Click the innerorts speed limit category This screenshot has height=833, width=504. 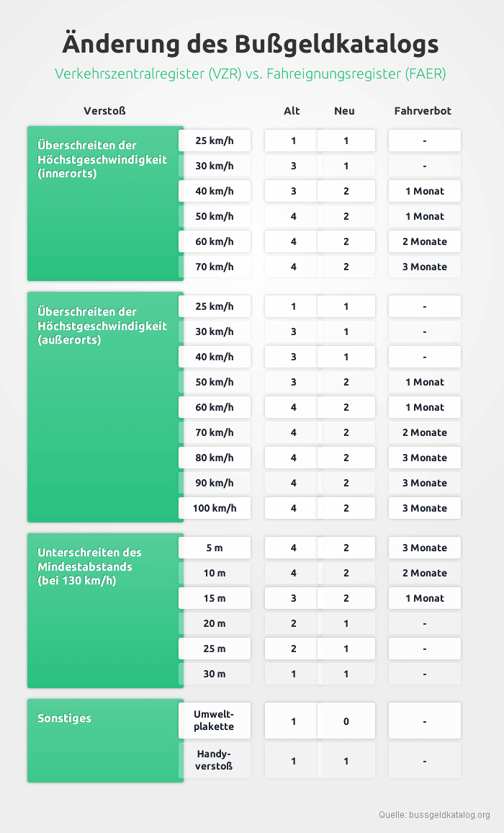click(x=105, y=203)
